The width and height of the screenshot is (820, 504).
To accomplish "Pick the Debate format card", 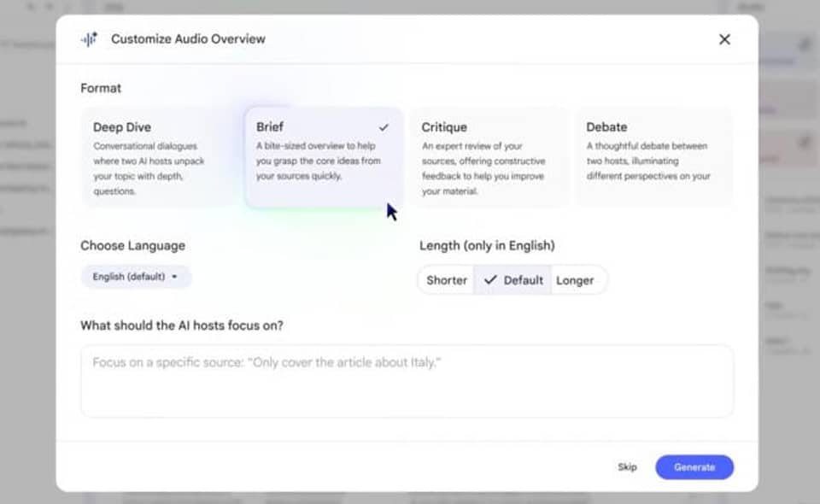I will point(653,158).
